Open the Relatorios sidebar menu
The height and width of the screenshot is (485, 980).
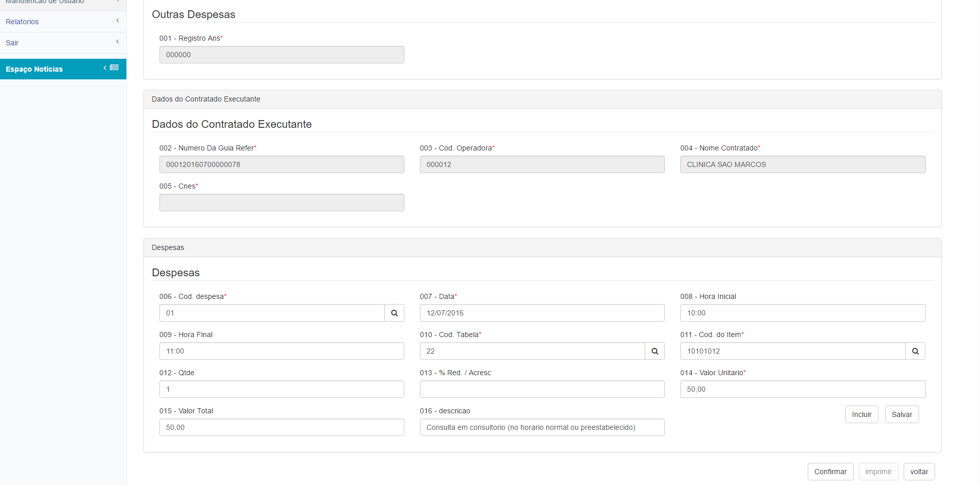coord(22,22)
